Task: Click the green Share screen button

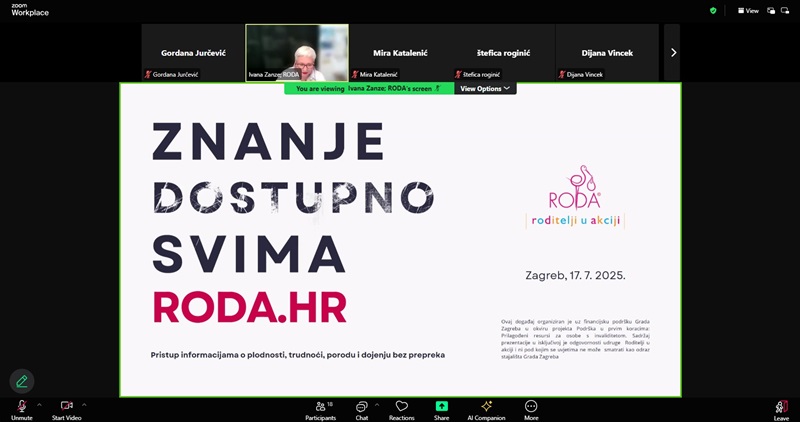Action: 441,408
